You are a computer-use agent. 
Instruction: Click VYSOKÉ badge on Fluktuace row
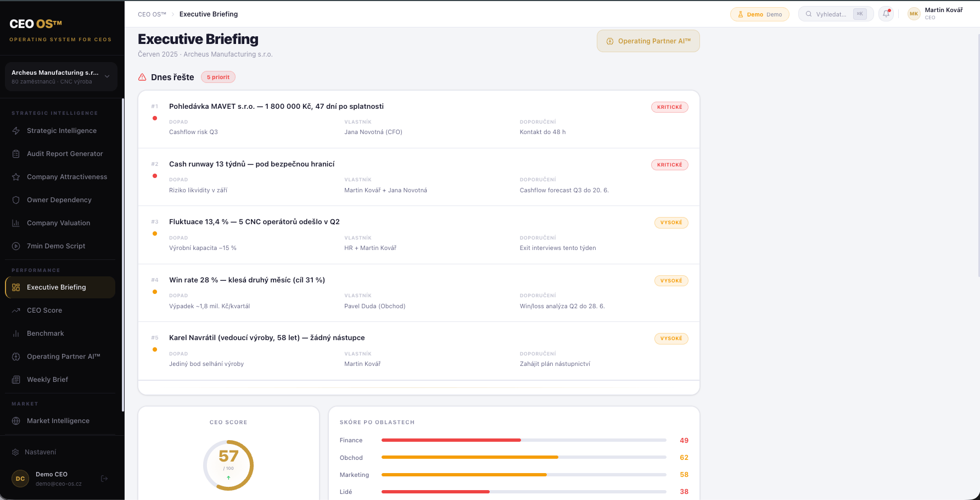[671, 223]
